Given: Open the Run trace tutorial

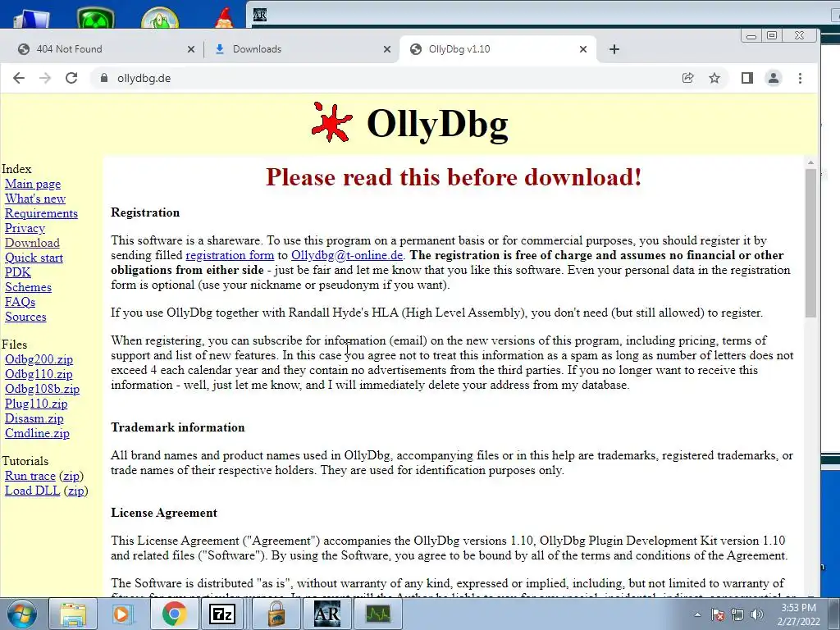Looking at the screenshot, I should 30,476.
